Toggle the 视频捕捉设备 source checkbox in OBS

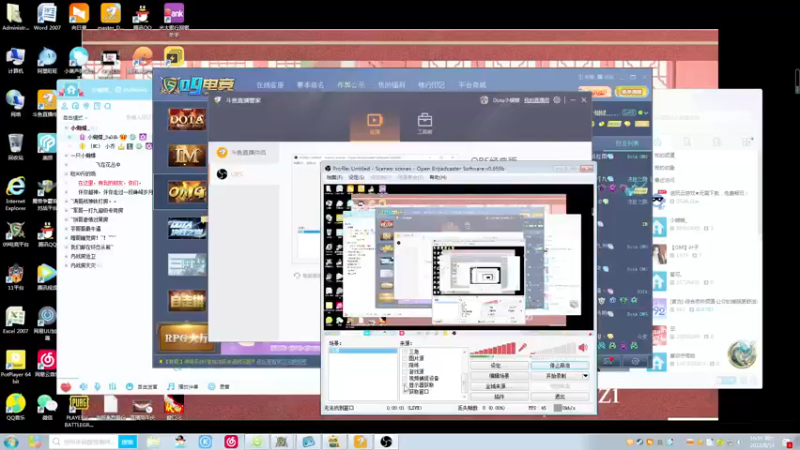(405, 378)
